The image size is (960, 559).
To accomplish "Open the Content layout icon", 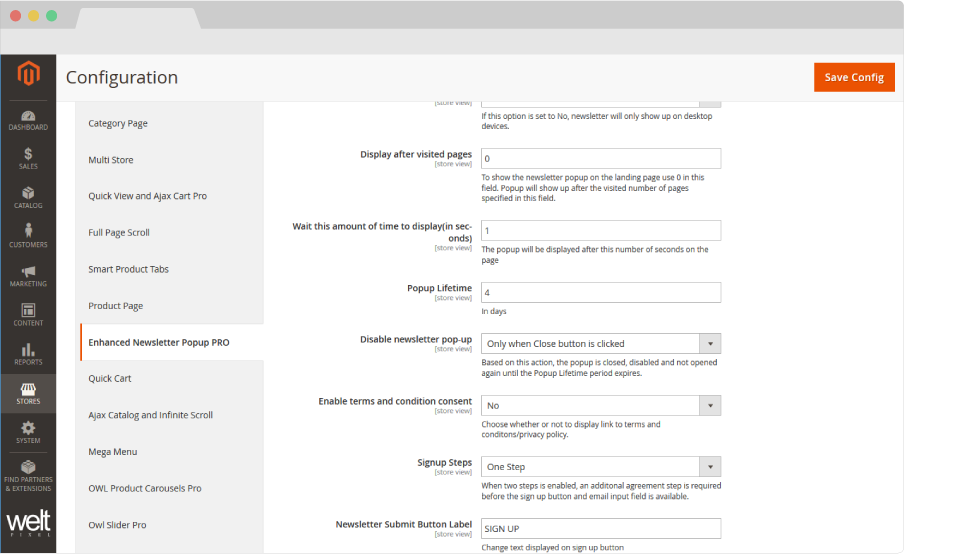I will (28, 314).
